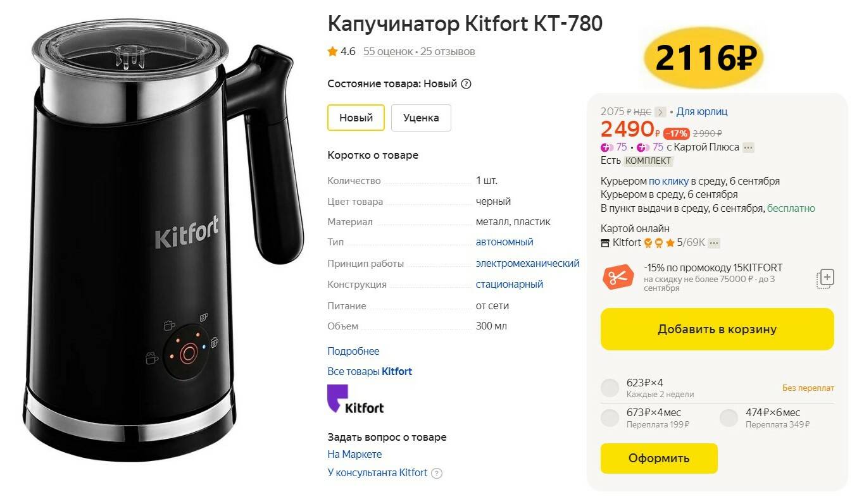Expand full specs via Подробнее
The height and width of the screenshot is (504, 864).
353,351
